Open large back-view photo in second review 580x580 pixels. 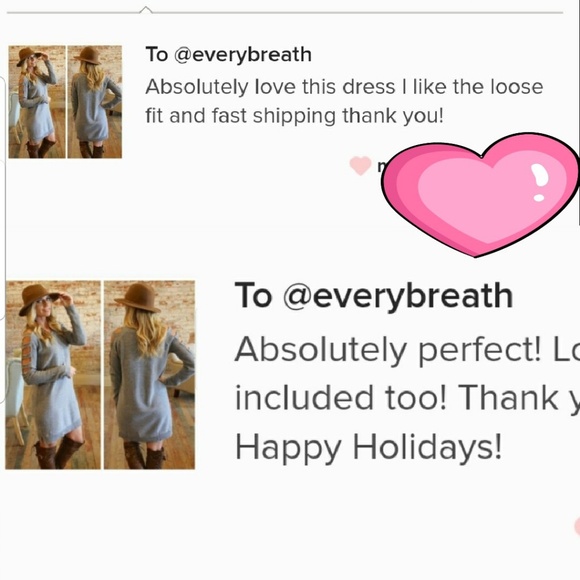pyautogui.click(x=149, y=375)
